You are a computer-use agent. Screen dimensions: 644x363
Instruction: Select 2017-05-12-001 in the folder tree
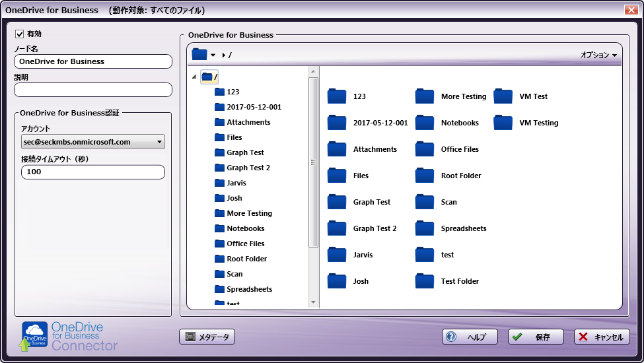248,107
